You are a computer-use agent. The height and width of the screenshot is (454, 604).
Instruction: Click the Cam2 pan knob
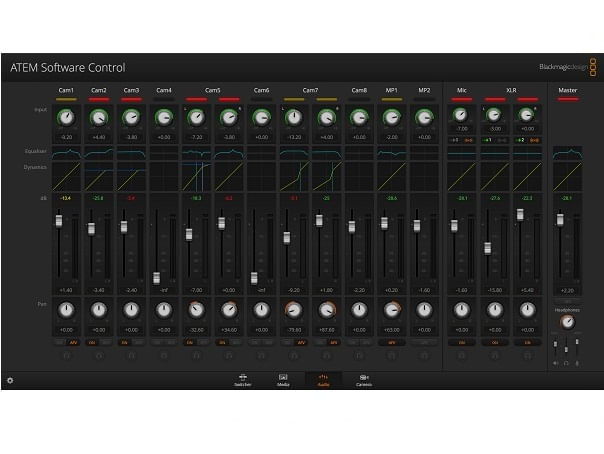click(99, 310)
